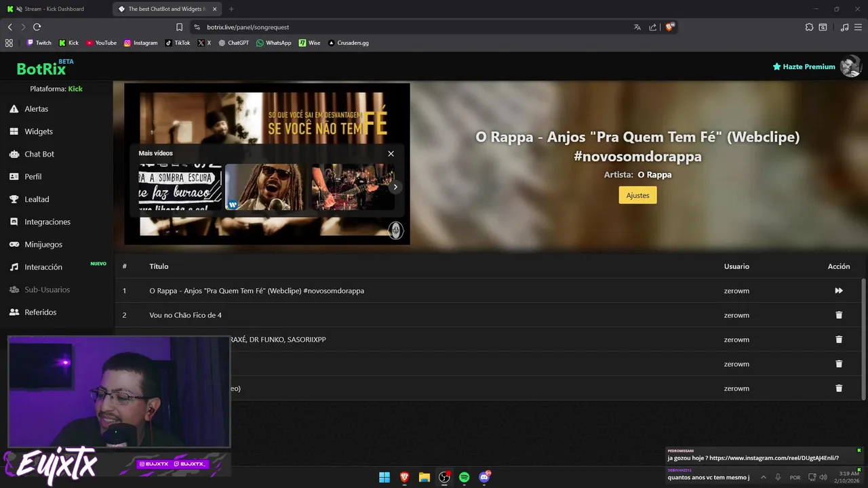
Task: Click the Kick platform label
Action: (x=75, y=89)
